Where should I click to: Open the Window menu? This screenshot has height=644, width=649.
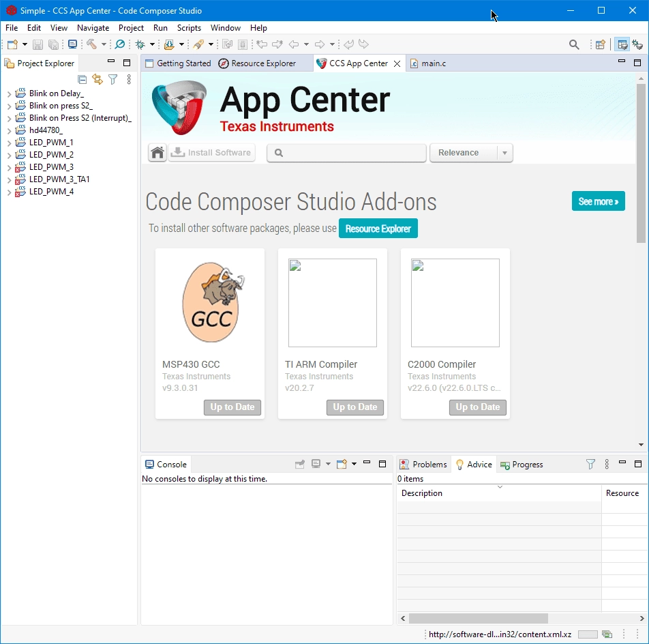pyautogui.click(x=225, y=28)
